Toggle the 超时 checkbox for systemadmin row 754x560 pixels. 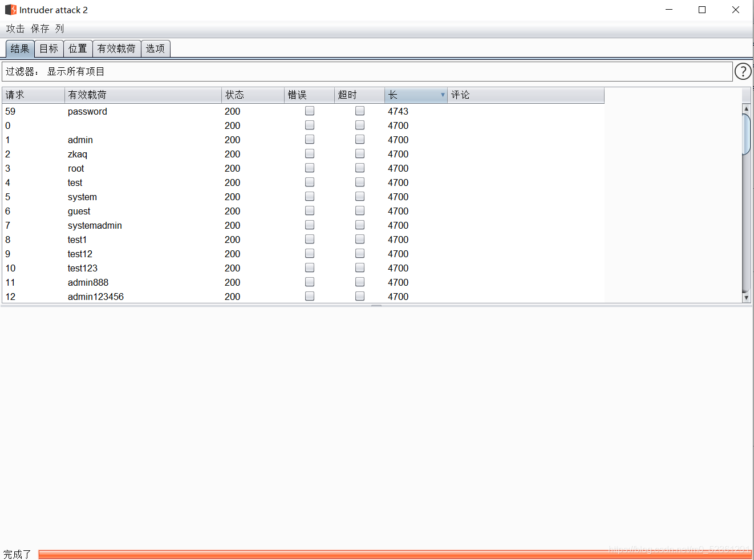pos(360,225)
